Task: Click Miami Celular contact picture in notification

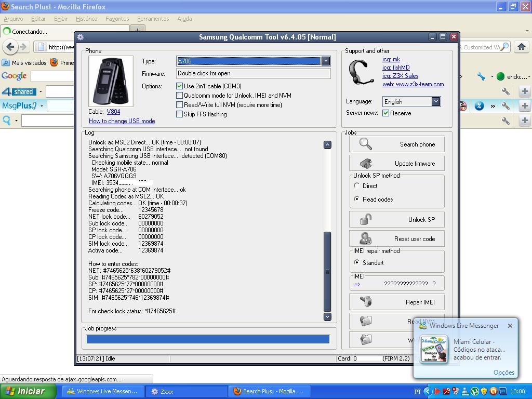Action: (x=434, y=350)
